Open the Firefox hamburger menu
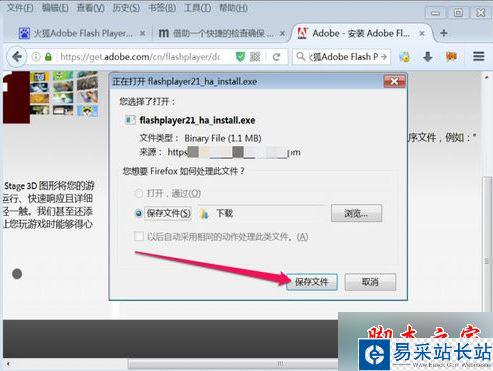Screen dimensions: 493x371 click(x=478, y=56)
